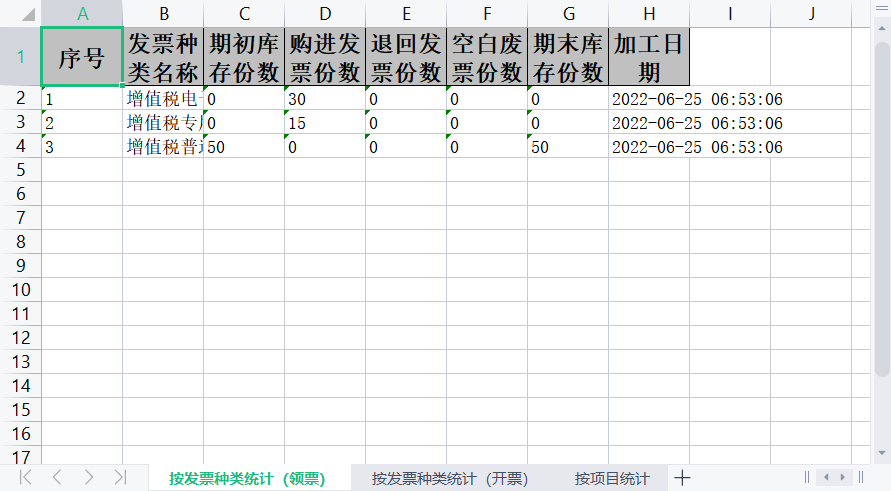The image size is (891, 491).
Task: Select column A header
Action: tap(82, 14)
